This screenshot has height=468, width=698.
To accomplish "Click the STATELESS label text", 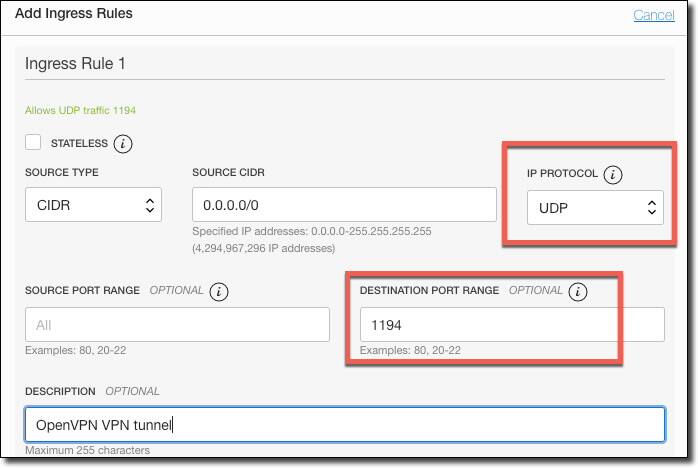I will coord(78,143).
